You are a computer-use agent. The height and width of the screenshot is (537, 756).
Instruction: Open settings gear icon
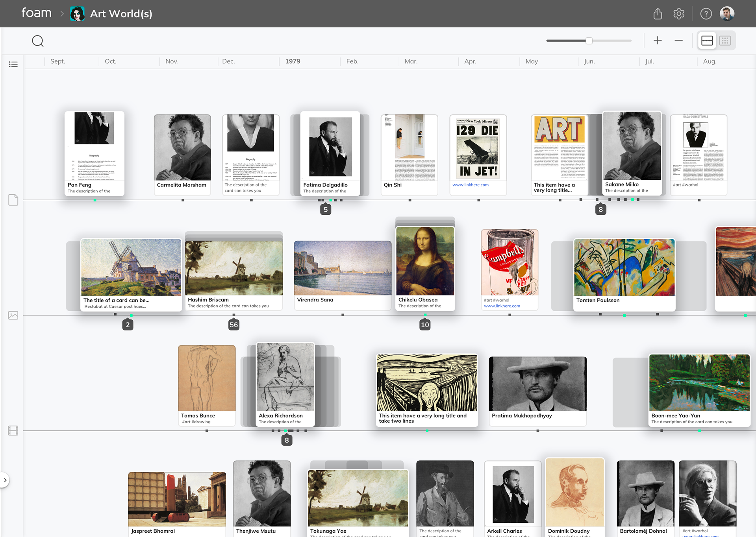click(x=679, y=14)
